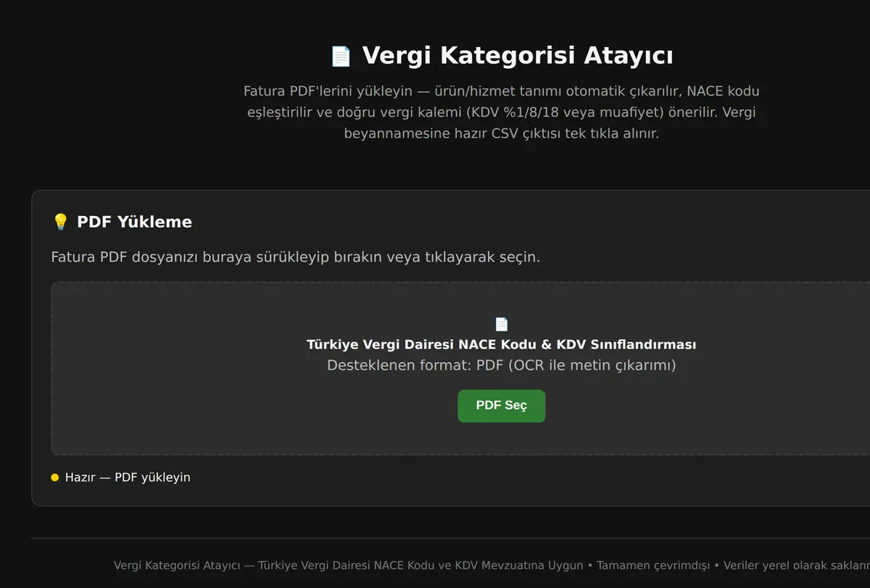Click the green PDF Seç button
Viewport: 870px width, 588px height.
pos(501,406)
